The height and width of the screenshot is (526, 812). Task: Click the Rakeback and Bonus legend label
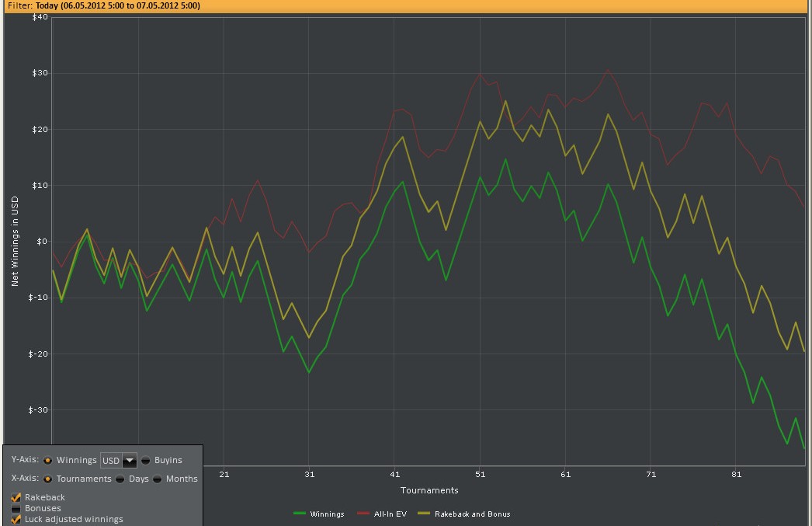pos(472,514)
